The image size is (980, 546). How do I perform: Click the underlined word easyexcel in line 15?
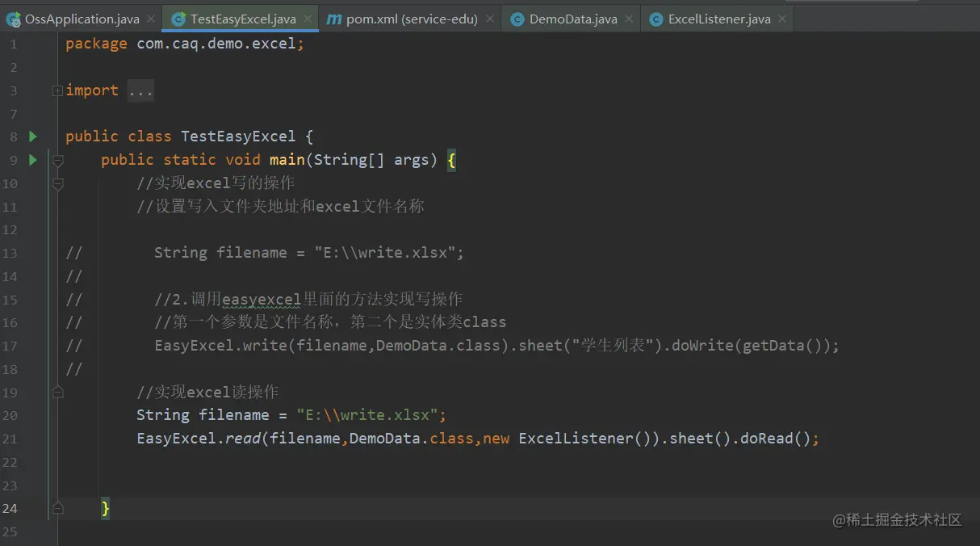click(261, 300)
